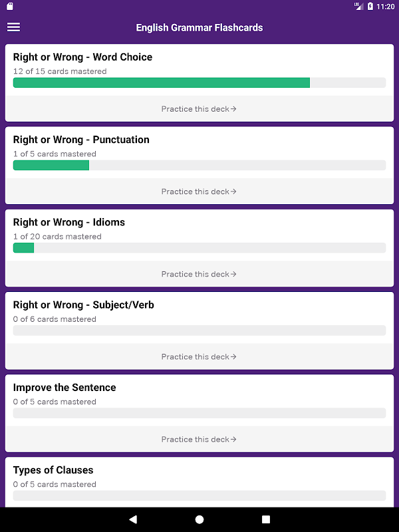Practice the Subject/Verb deck
This screenshot has height=532, width=399.
(199, 356)
